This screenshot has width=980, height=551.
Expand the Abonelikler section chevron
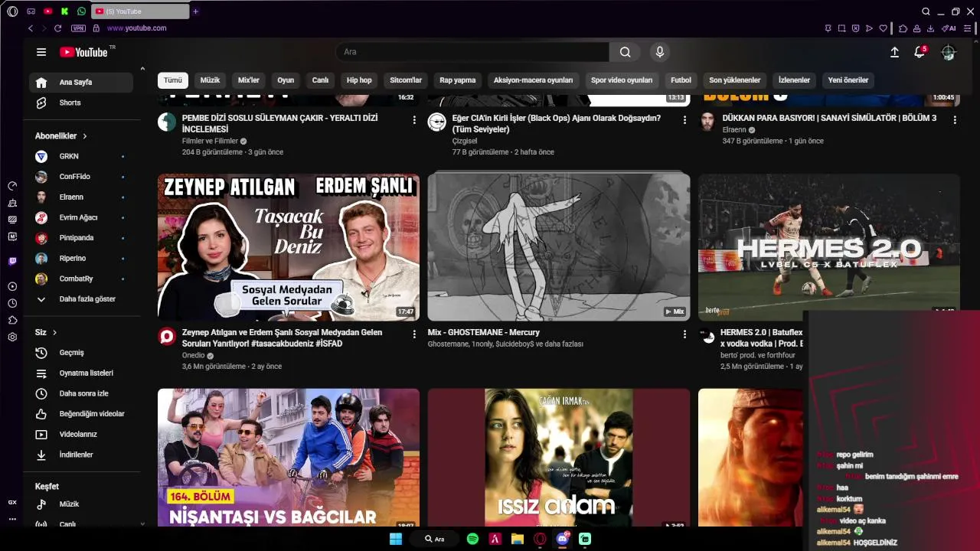point(85,136)
